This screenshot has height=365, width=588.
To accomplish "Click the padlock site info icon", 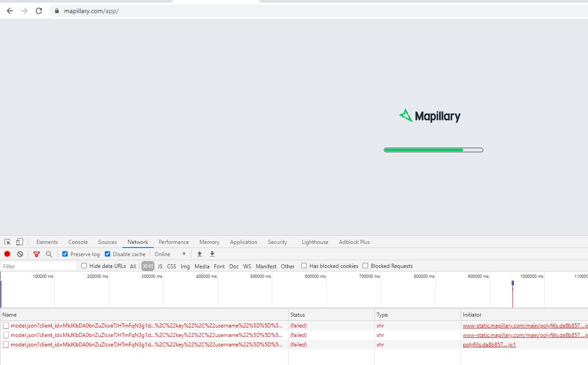I will click(x=56, y=11).
